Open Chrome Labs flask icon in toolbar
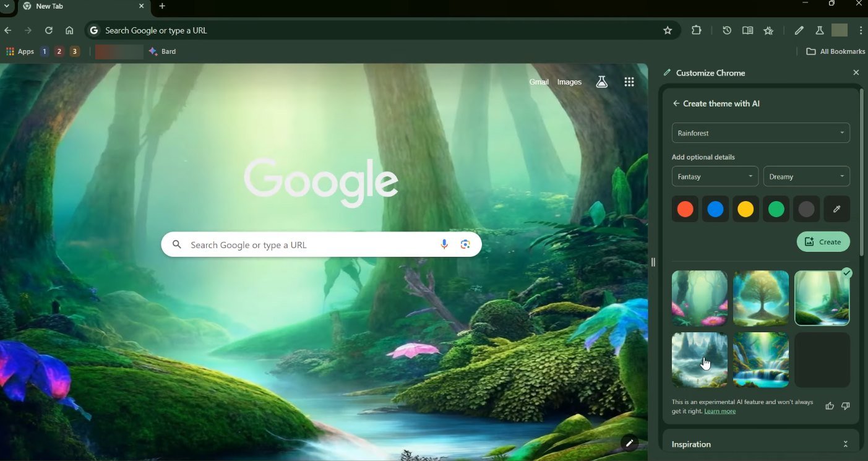This screenshot has width=868, height=461. [x=819, y=30]
